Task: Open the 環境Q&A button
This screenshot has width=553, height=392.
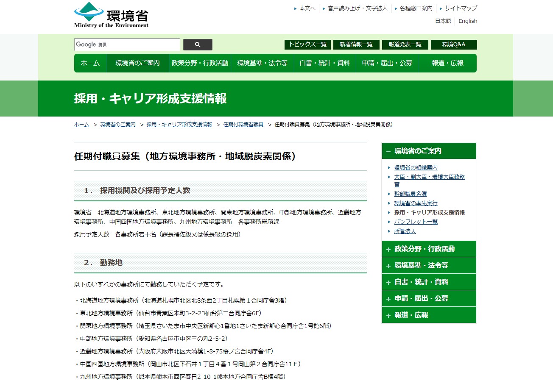Action: tap(453, 44)
